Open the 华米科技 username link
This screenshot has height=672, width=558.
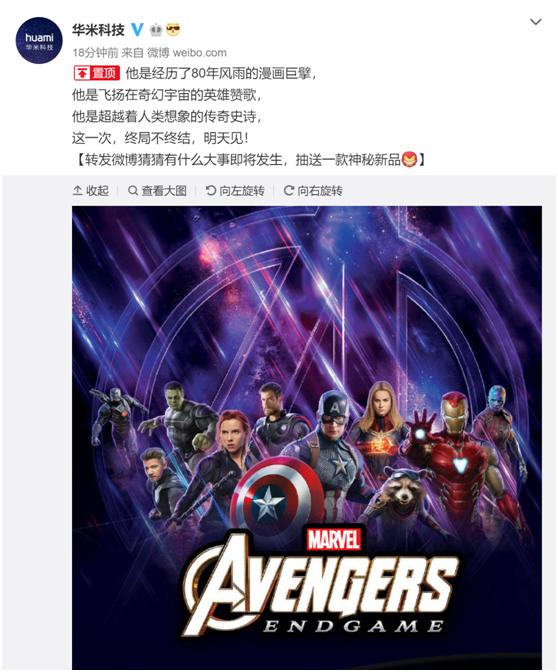(x=99, y=30)
